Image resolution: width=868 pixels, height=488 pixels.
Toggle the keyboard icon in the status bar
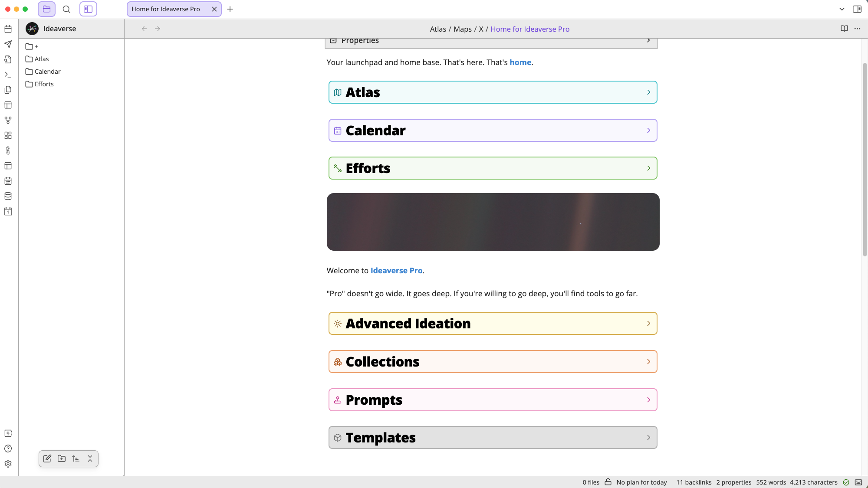coord(859,482)
